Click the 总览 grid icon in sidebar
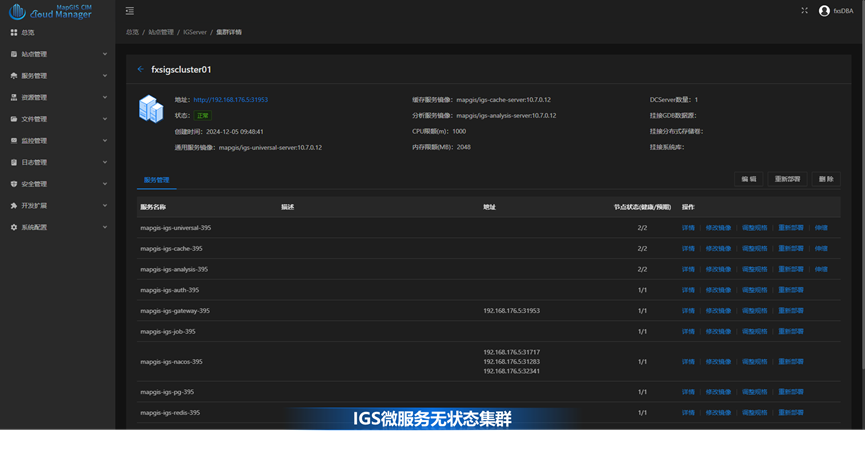 coord(14,33)
